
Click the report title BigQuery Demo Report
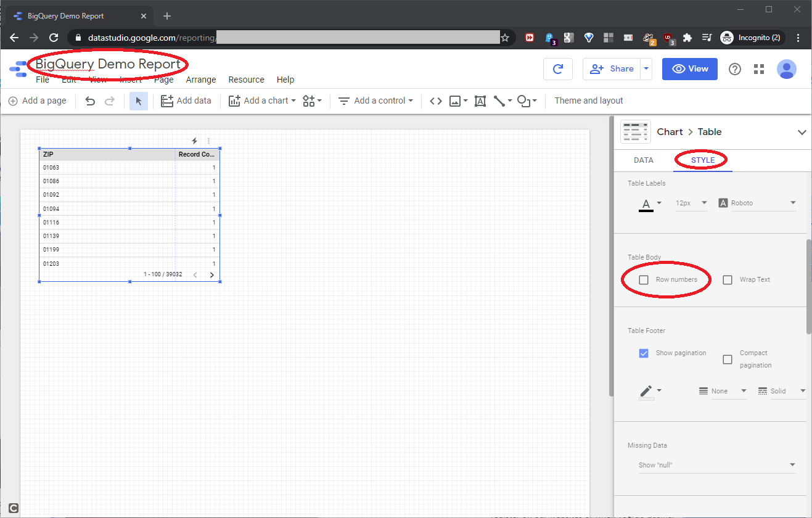click(108, 64)
